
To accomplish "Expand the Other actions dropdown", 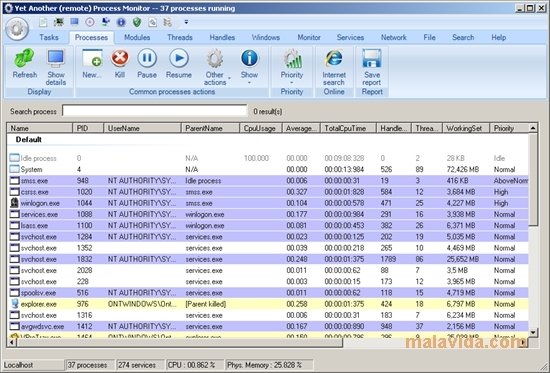I will [217, 67].
